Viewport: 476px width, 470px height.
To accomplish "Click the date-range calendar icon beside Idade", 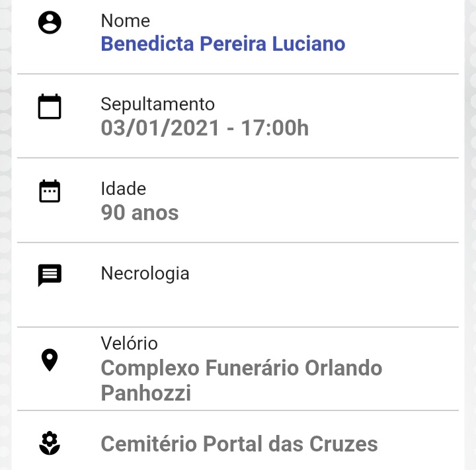I will (50, 191).
